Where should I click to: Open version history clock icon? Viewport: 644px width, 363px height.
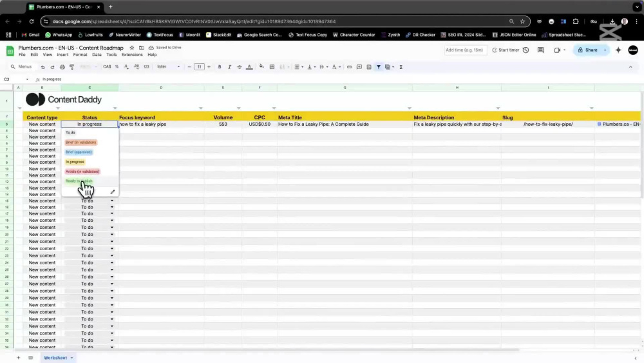pyautogui.click(x=526, y=50)
